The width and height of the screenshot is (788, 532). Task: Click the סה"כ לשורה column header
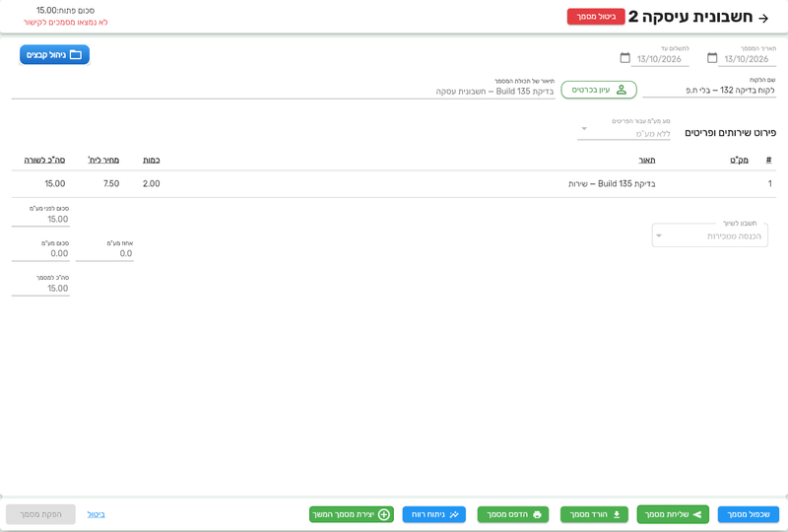44,160
